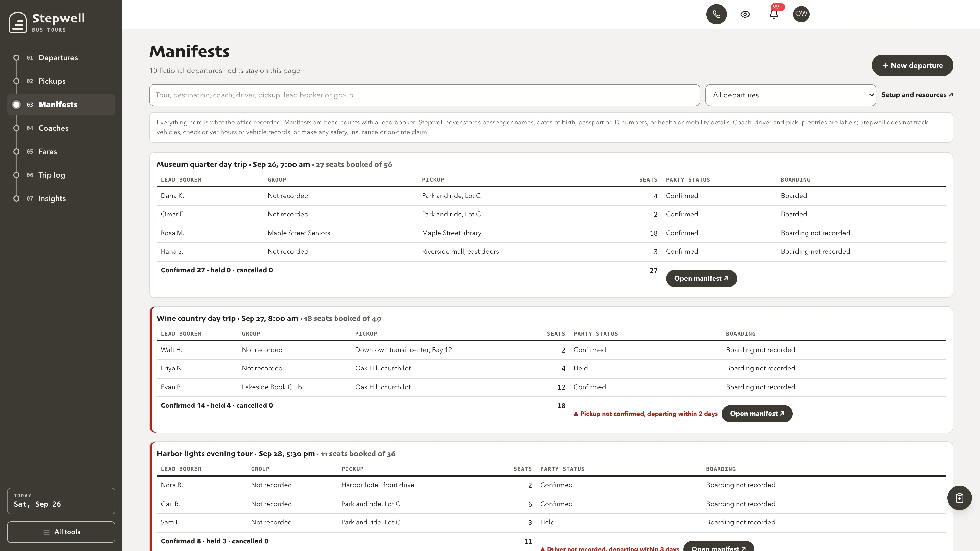Click the Nora B. lead booker cell

(x=172, y=485)
